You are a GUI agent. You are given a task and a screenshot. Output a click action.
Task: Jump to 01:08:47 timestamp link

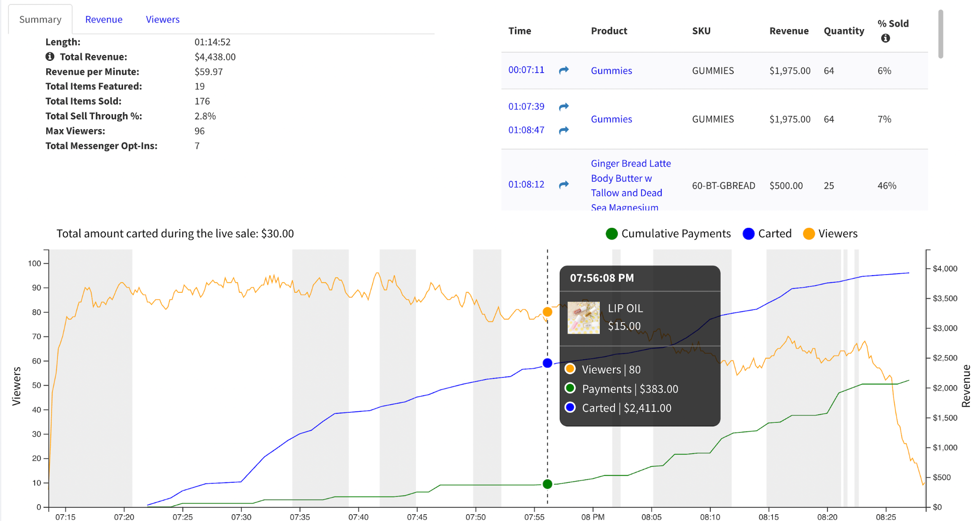tap(526, 130)
